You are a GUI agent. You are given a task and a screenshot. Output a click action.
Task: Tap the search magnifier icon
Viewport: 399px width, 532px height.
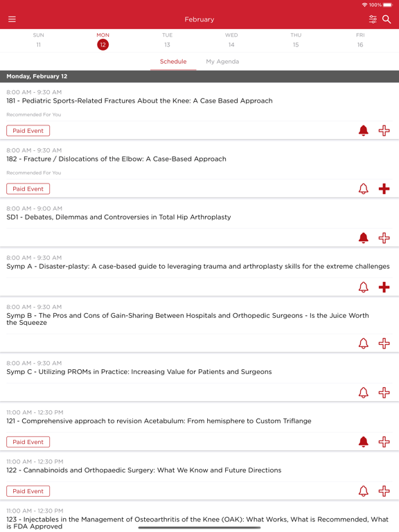click(387, 19)
